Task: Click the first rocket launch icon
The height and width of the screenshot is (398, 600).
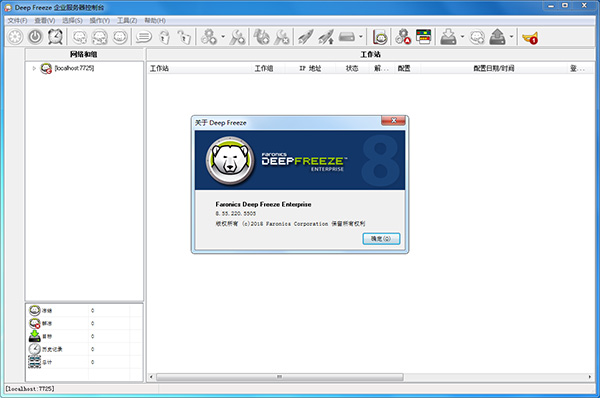Action: click(x=306, y=37)
